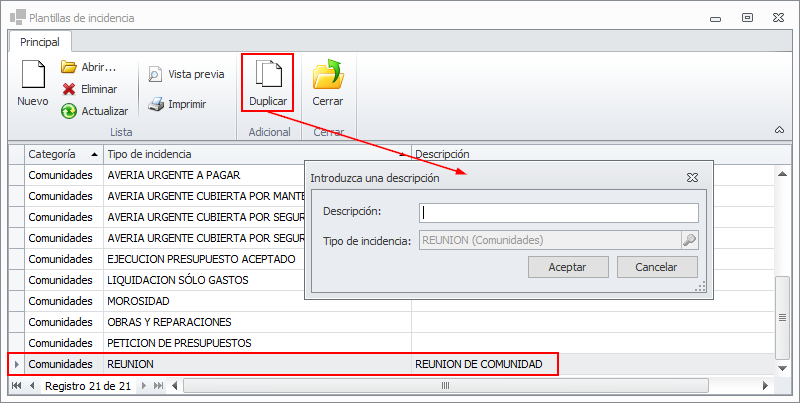Open lookup magnifier for Tipo de incidencia
This screenshot has height=403, width=800.
[x=689, y=240]
